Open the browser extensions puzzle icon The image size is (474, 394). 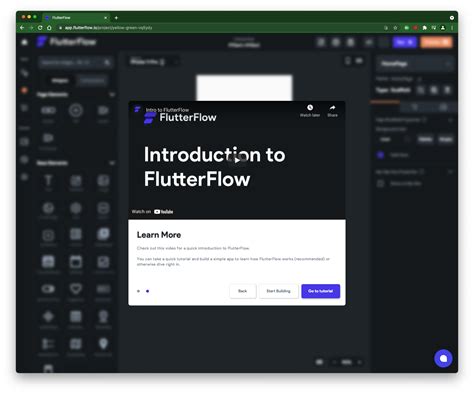[425, 28]
